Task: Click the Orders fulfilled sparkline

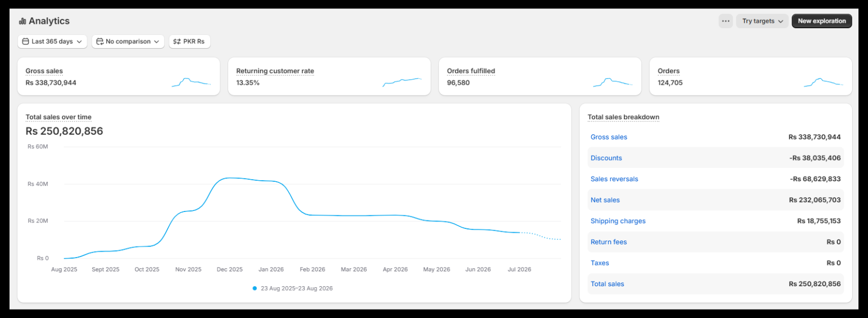Action: tap(613, 82)
